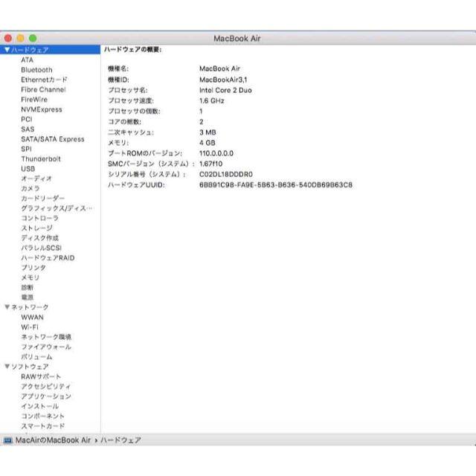Select NVMExpress entry

click(x=42, y=109)
